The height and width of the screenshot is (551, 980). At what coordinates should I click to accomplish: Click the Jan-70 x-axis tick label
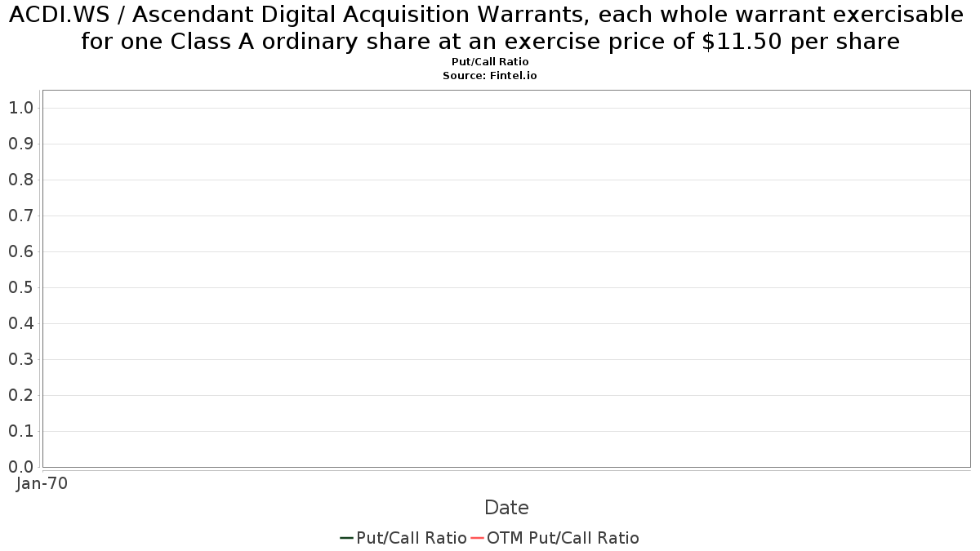(x=42, y=483)
